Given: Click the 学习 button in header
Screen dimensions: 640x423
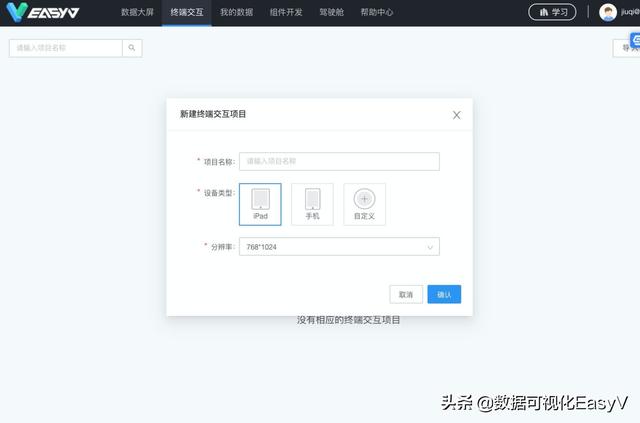Looking at the screenshot, I should (x=552, y=12).
